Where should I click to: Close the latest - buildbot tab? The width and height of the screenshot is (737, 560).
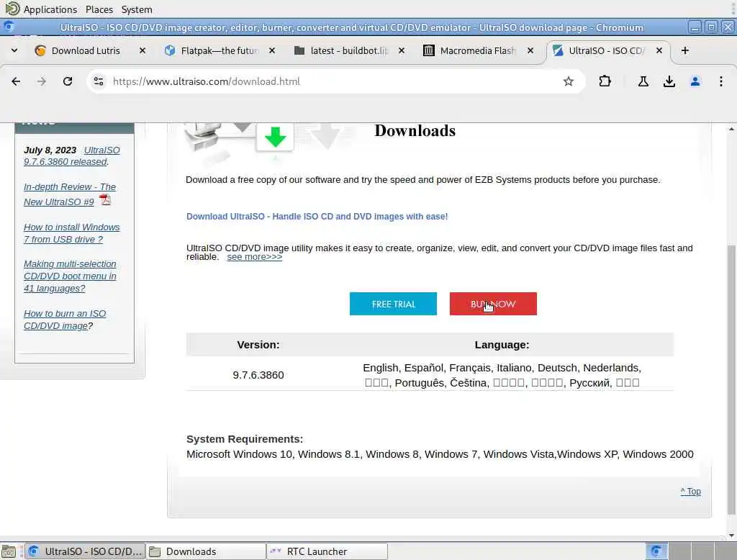point(401,50)
